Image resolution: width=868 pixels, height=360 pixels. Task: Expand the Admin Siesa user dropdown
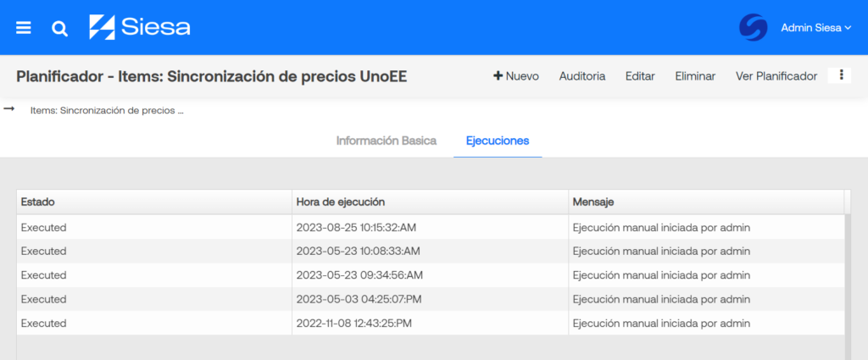click(x=815, y=28)
